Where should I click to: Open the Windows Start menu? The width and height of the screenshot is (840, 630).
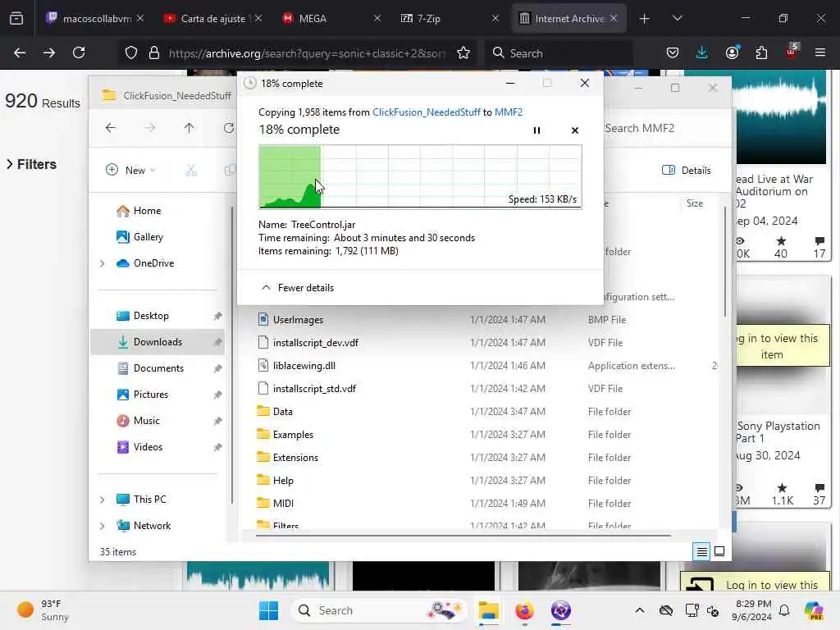[268, 610]
